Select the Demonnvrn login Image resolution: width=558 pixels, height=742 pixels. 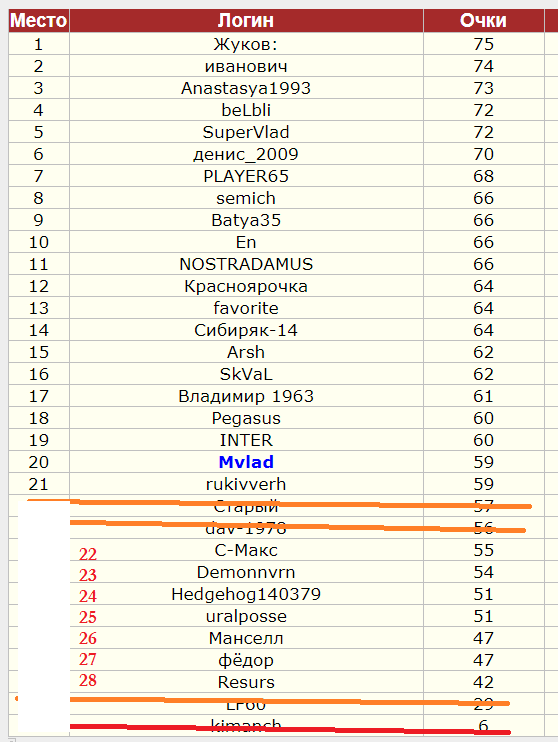pyautogui.click(x=246, y=572)
